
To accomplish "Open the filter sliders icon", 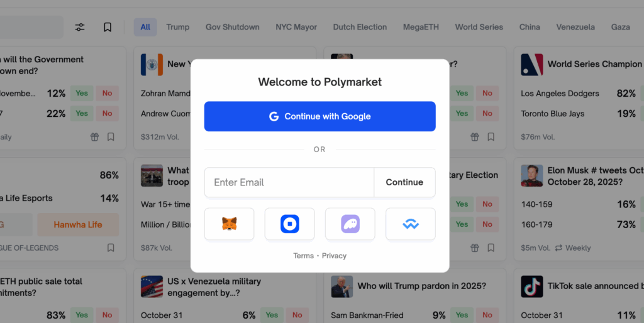I will pos(80,27).
